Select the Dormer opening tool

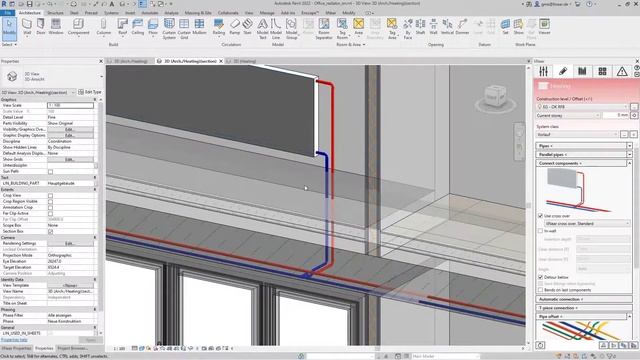462,27
